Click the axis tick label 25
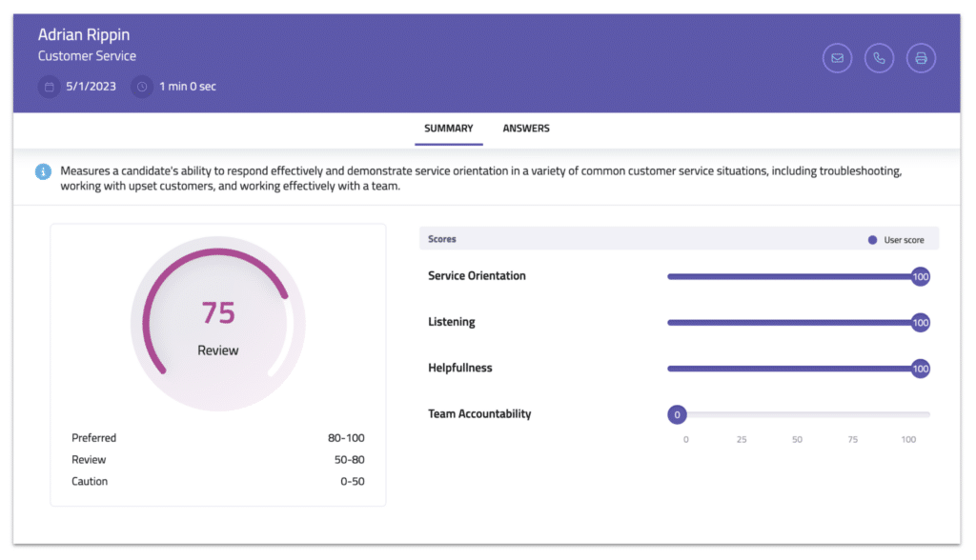Viewport: 976px width, 560px height. (742, 439)
